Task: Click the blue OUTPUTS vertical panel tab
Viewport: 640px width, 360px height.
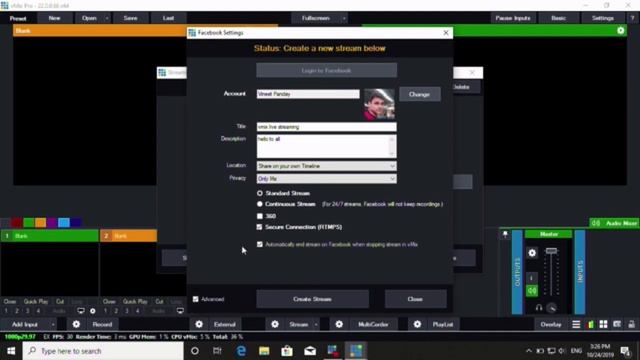Action: [x=517, y=272]
